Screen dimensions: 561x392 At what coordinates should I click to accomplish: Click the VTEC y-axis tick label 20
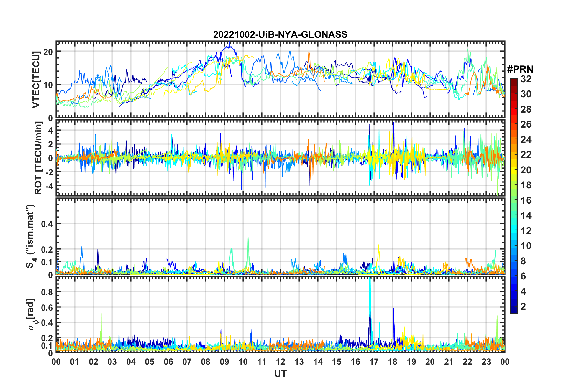pyautogui.click(x=48, y=52)
